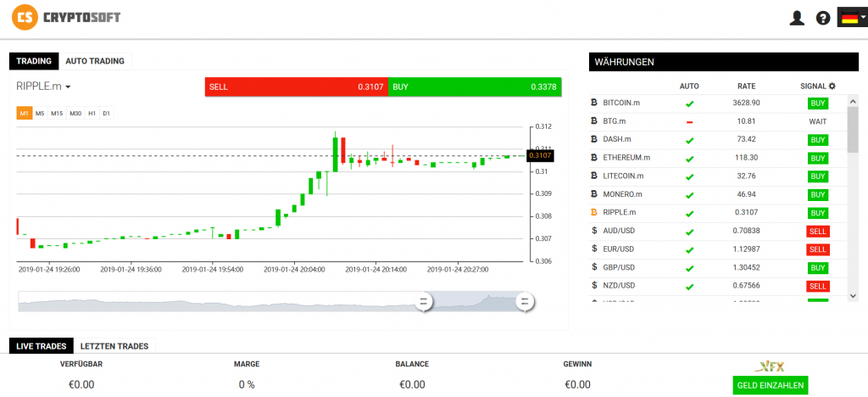The width and height of the screenshot is (868, 397).
Task: Select the Bitcoin icon in BITCOIN.m row
Action: 594,103
